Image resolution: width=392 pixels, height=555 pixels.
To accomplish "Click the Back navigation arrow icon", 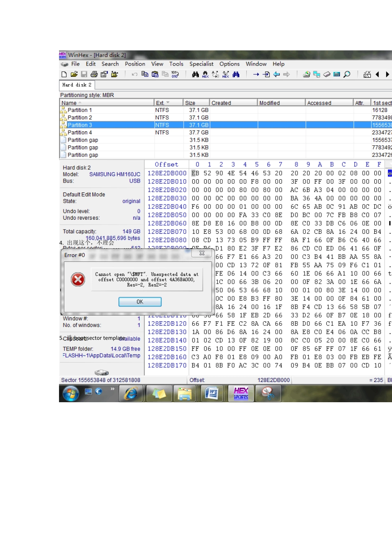I will 276,74.
